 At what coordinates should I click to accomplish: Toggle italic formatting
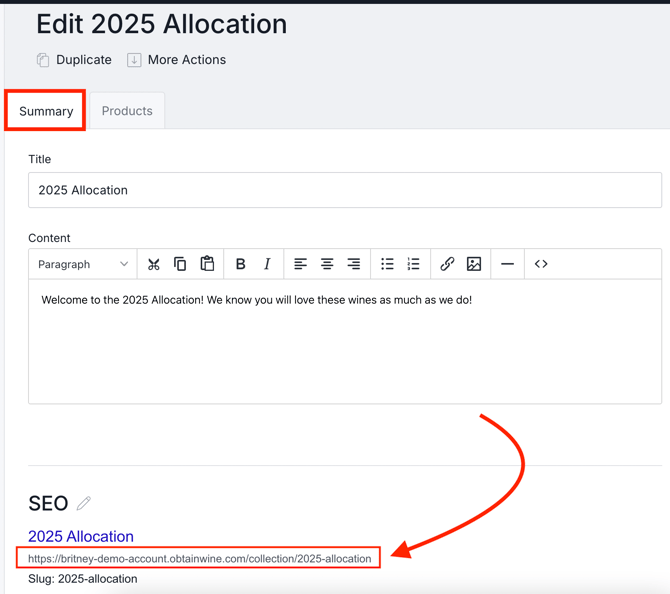(x=267, y=264)
